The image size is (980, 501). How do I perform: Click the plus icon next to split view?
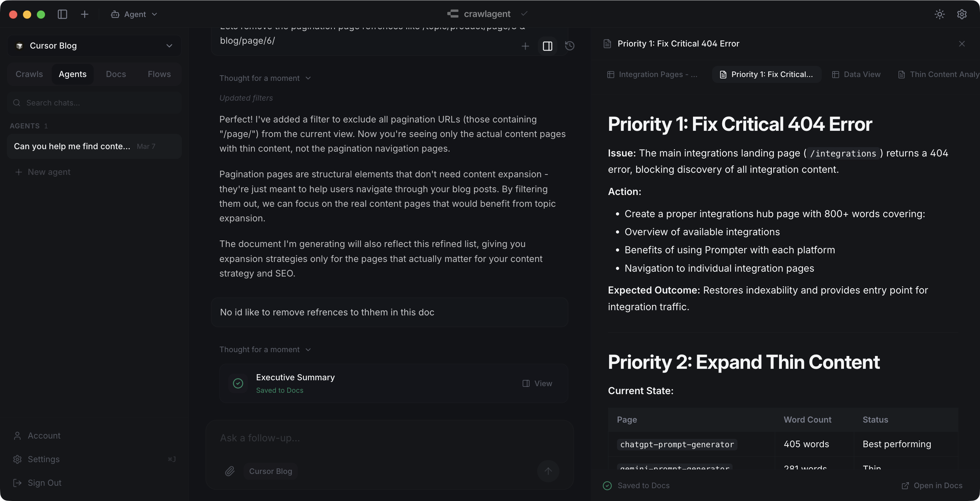point(525,46)
